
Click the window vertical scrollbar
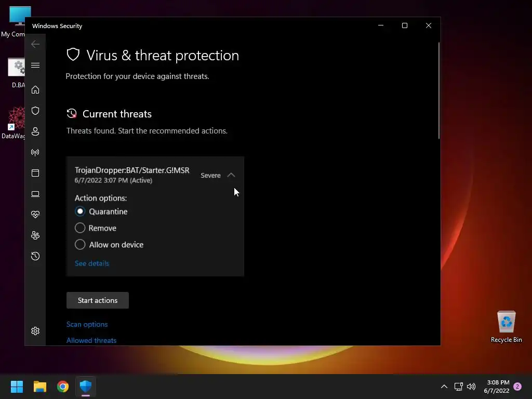coord(438,90)
